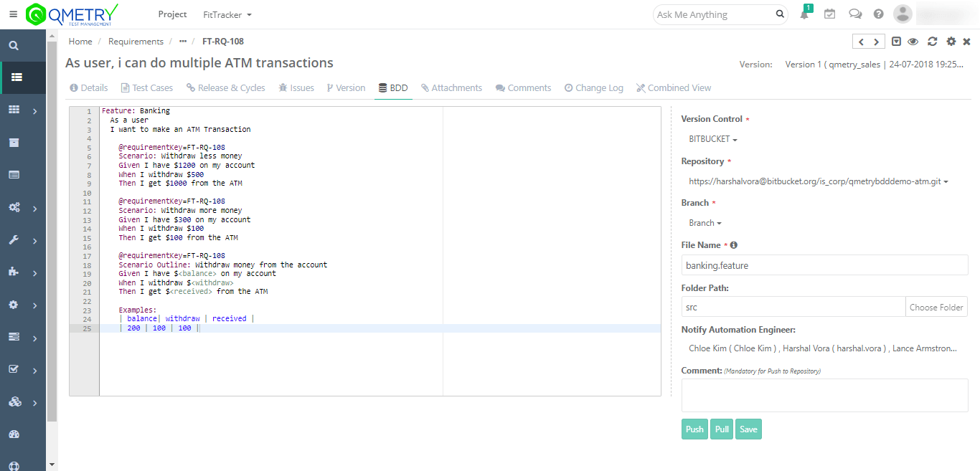This screenshot has height=471, width=980.
Task: Open the Notify Automation Engineer selector
Action: [x=823, y=348]
